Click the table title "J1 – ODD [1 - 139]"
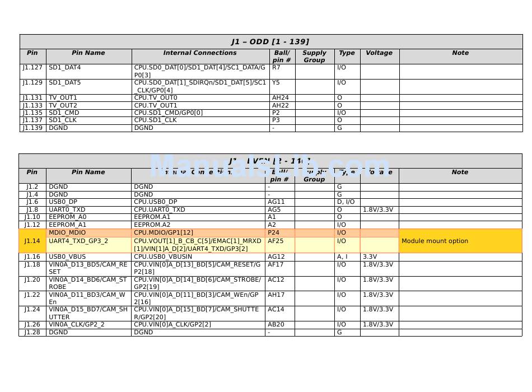This screenshot has height=392, width=532. pyautogui.click(x=270, y=42)
